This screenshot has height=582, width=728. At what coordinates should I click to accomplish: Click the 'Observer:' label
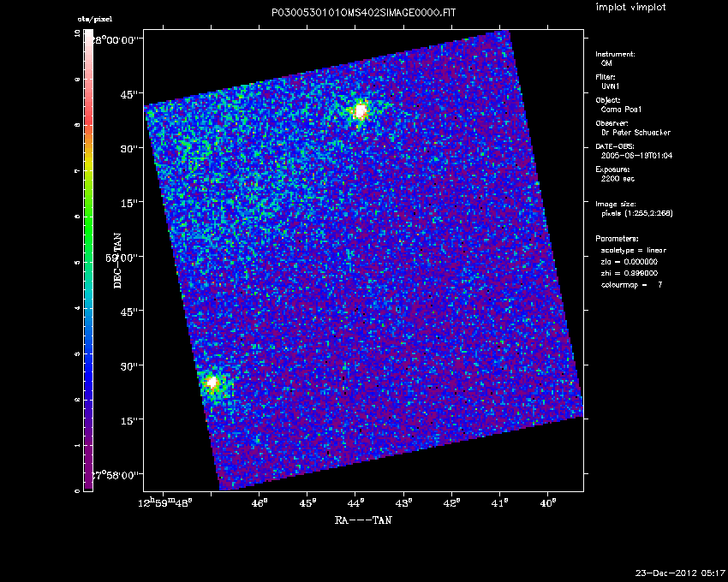[x=612, y=123]
